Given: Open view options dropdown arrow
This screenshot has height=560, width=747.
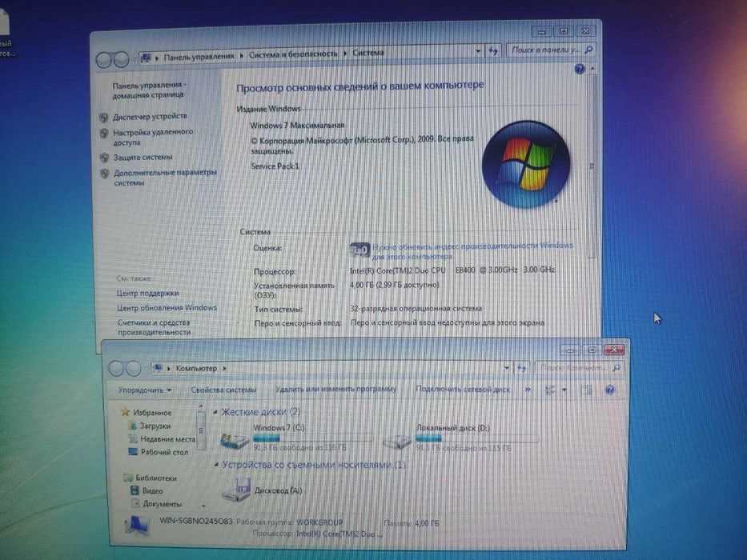Looking at the screenshot, I should click(x=564, y=390).
